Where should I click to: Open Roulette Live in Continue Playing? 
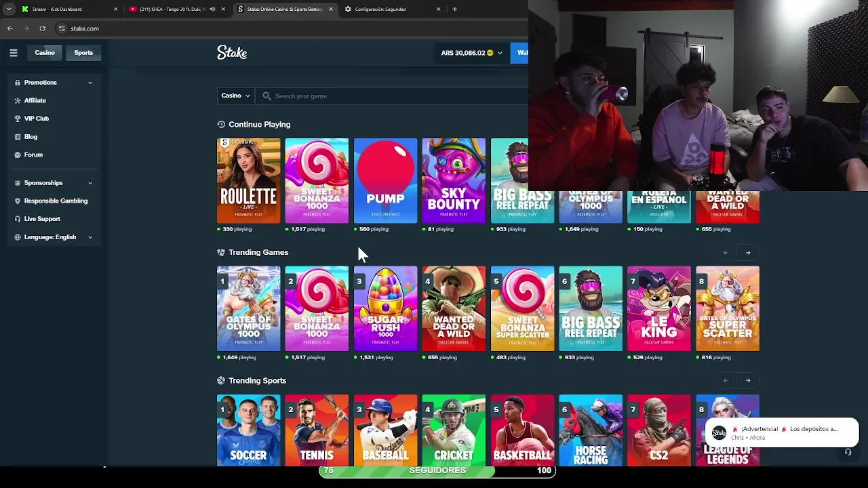pos(248,181)
